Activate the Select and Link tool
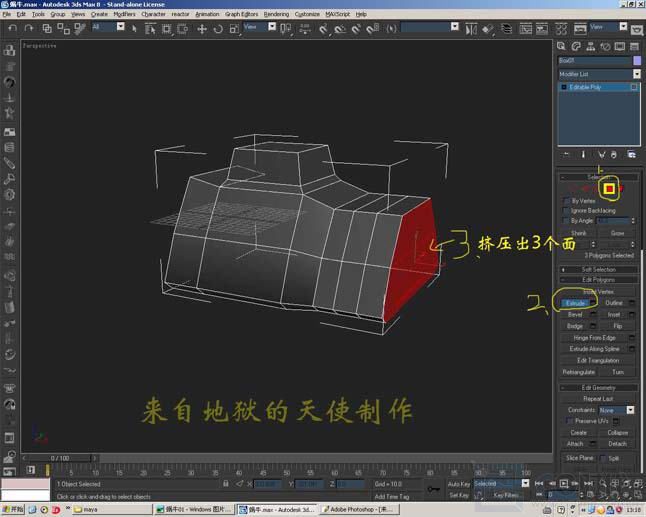The image size is (646, 517). (47, 28)
